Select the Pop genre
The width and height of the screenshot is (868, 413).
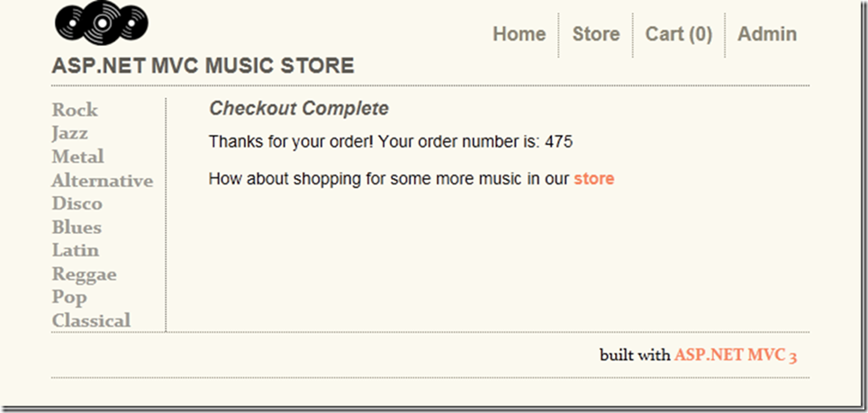(x=69, y=298)
